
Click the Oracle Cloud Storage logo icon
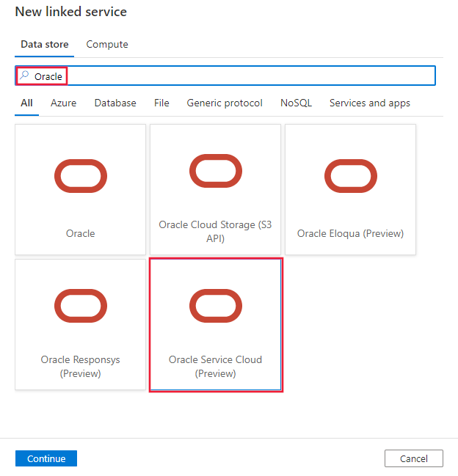click(216, 171)
